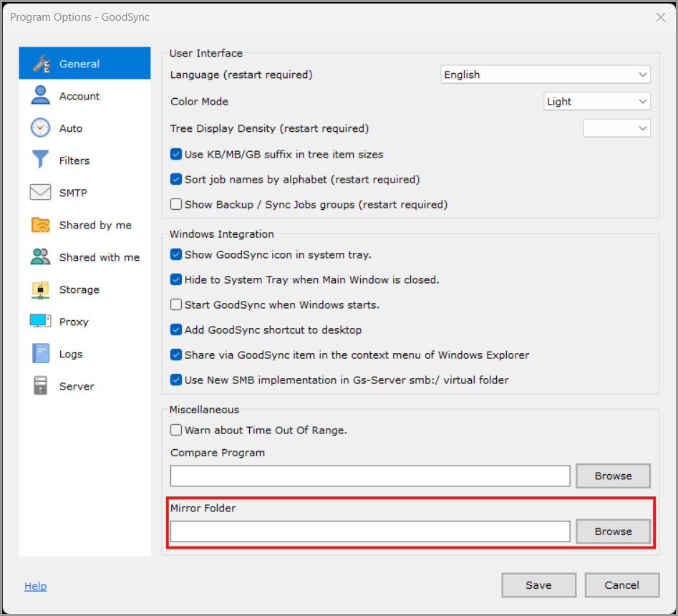Click the Account user icon
This screenshot has width=678, height=616.
coord(40,95)
